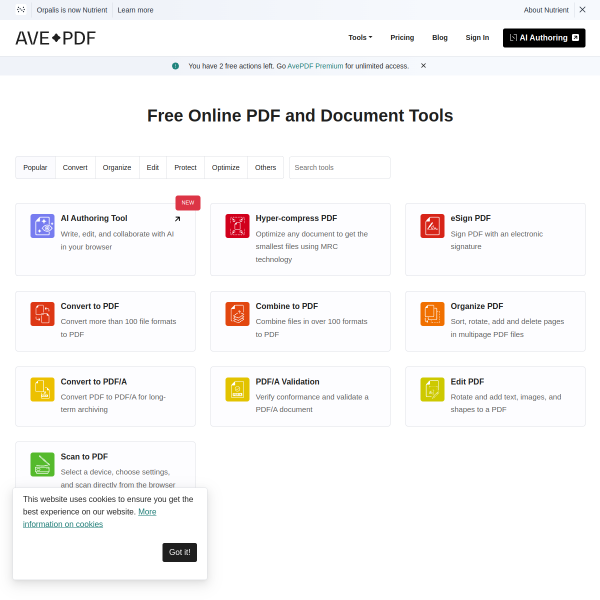Image resolution: width=600 pixels, height=600 pixels.
Task: Click the Convert to PDF/A yellow icon
Action: tap(42, 389)
